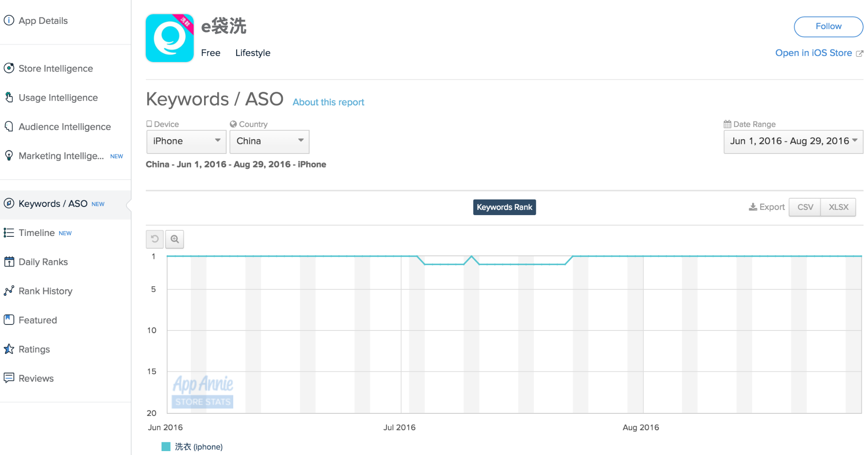The image size is (868, 455).
Task: Click the Timeline list icon
Action: (9, 232)
